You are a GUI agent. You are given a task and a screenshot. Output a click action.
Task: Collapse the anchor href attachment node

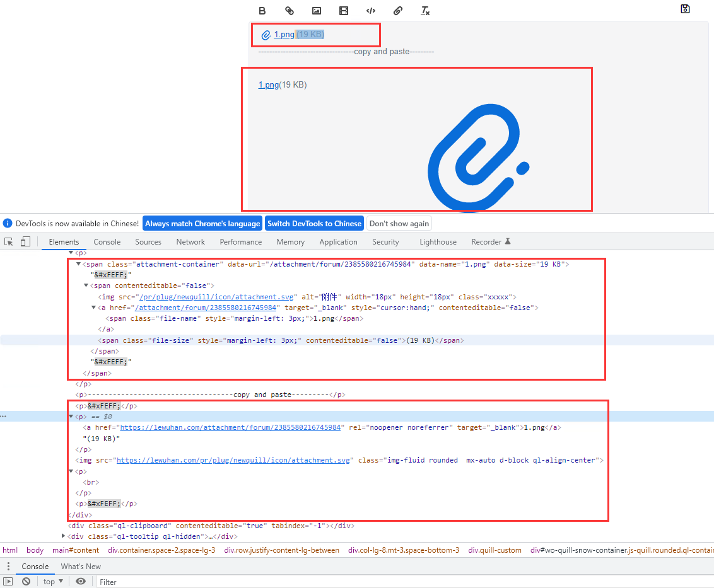coord(94,308)
